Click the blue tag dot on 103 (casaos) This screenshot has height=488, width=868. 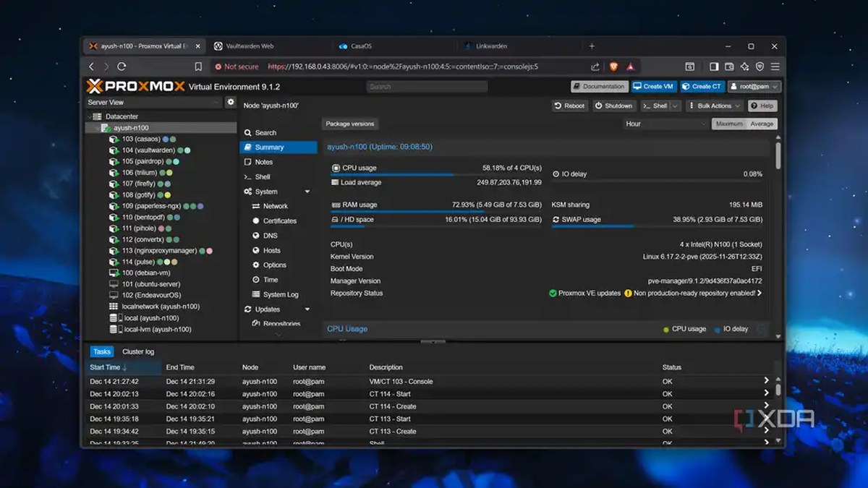[x=166, y=140]
